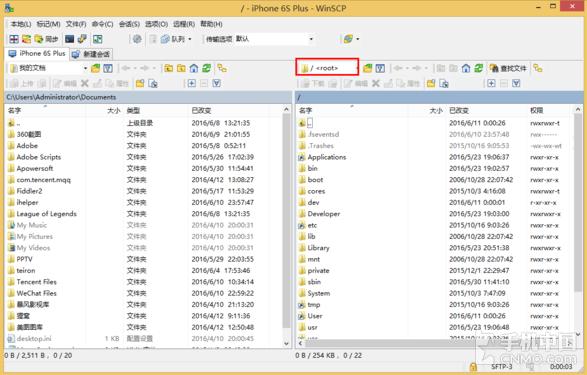Create new folder in local panel
This screenshot has width=587, height=375.
140,83
